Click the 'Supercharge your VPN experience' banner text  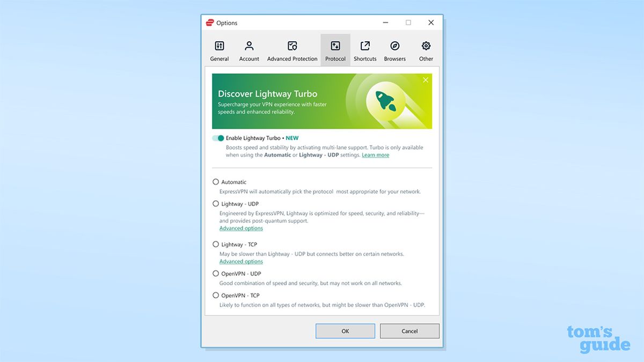(272, 108)
